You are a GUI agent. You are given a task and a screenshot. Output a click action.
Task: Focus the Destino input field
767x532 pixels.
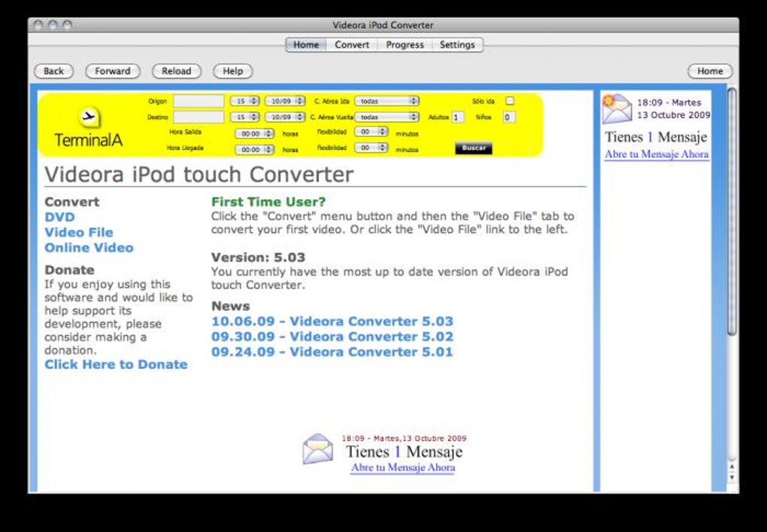coord(199,117)
